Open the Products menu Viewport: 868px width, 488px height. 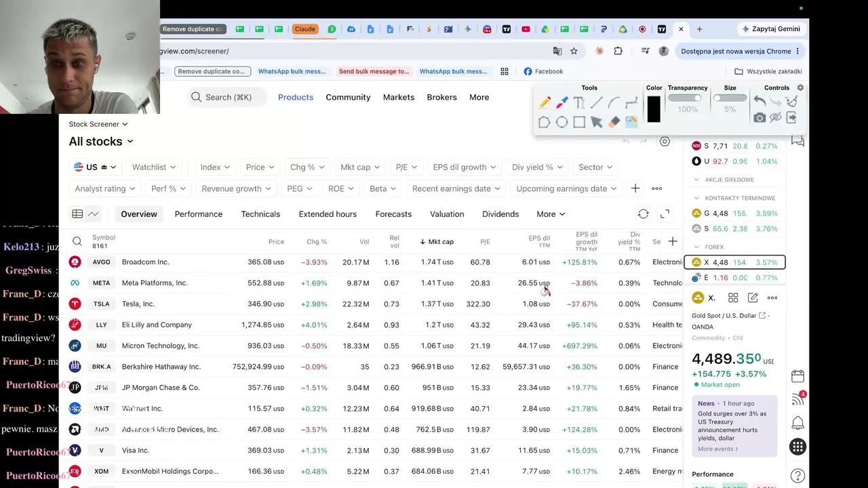pos(296,98)
